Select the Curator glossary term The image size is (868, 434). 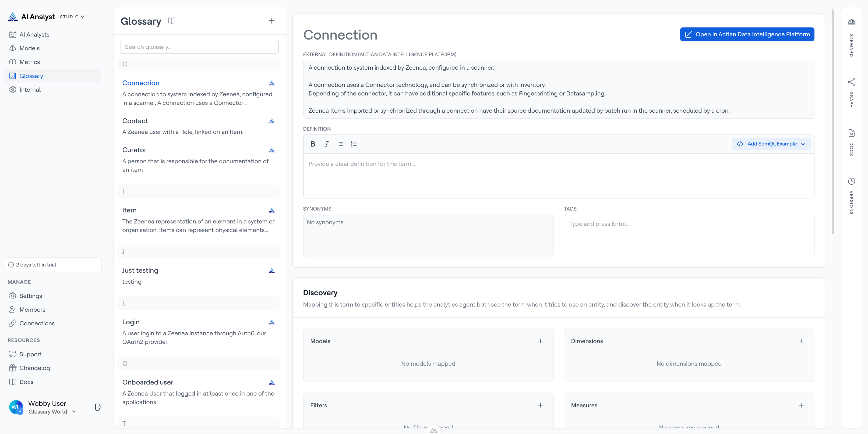[134, 150]
